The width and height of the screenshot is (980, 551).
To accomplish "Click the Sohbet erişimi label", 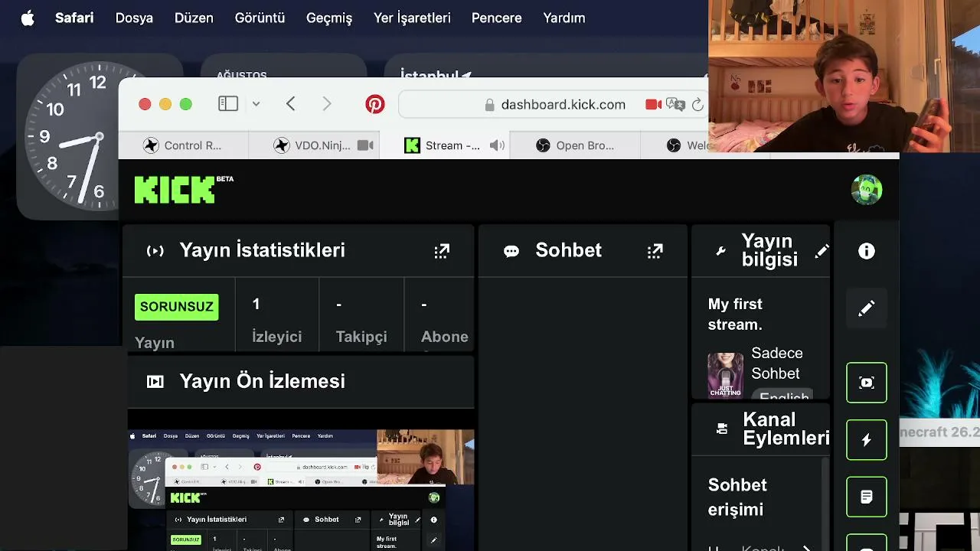I will pos(737,497).
